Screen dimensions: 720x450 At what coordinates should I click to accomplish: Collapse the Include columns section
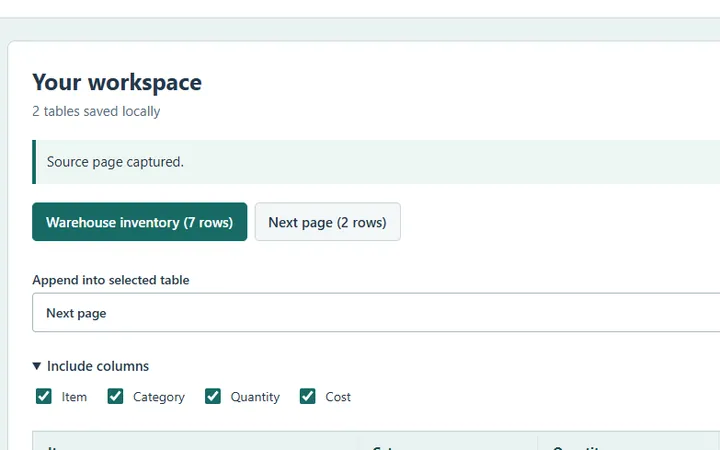pyautogui.click(x=91, y=366)
